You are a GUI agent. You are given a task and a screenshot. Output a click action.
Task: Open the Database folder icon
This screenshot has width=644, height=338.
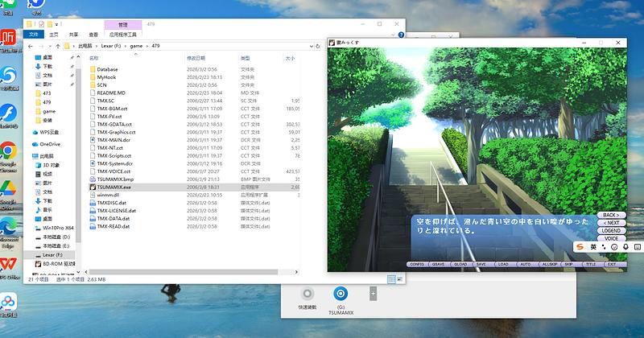[x=93, y=69]
